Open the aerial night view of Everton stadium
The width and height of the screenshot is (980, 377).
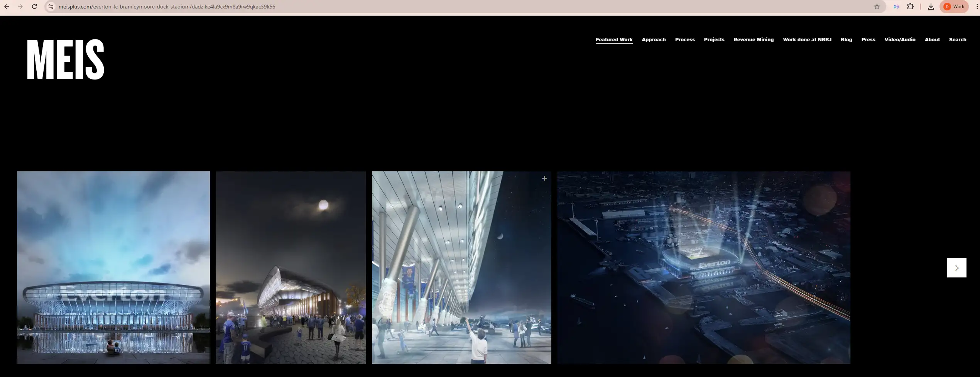pos(704,267)
